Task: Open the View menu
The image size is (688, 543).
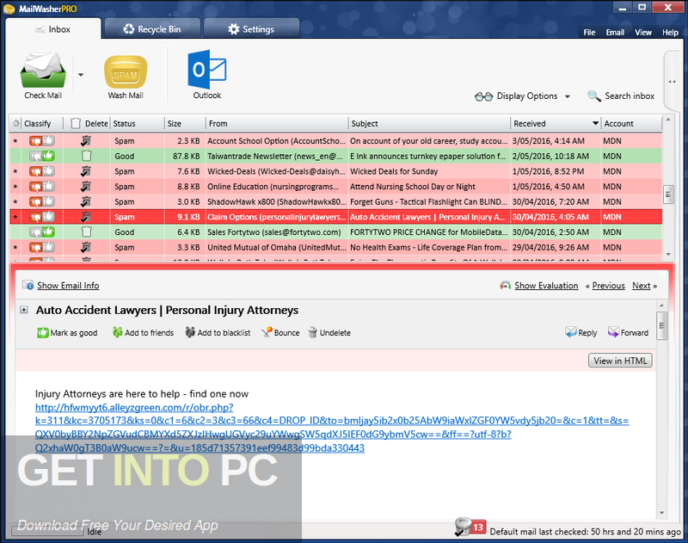Action: click(643, 32)
